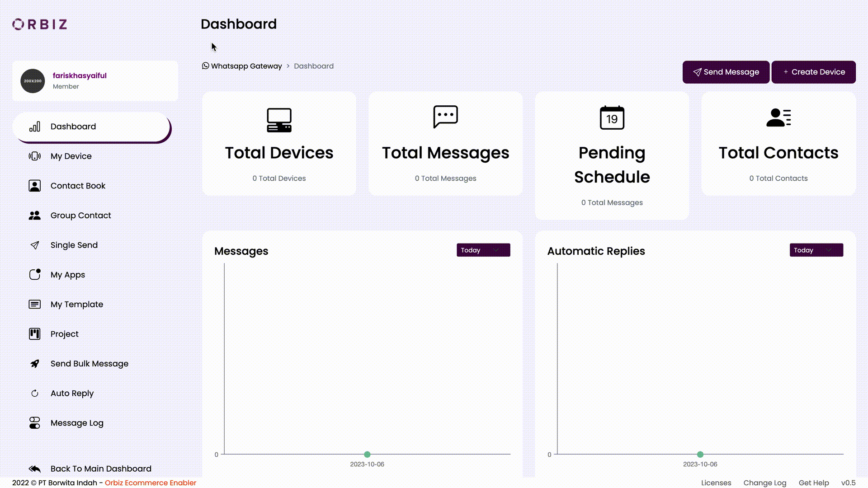
Task: Select the My Device sidebar icon
Action: coord(35,156)
